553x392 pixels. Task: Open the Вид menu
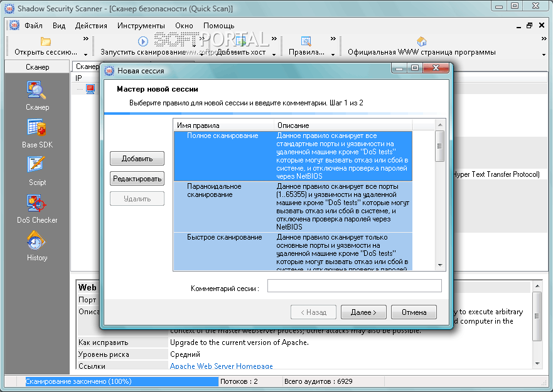(59, 26)
